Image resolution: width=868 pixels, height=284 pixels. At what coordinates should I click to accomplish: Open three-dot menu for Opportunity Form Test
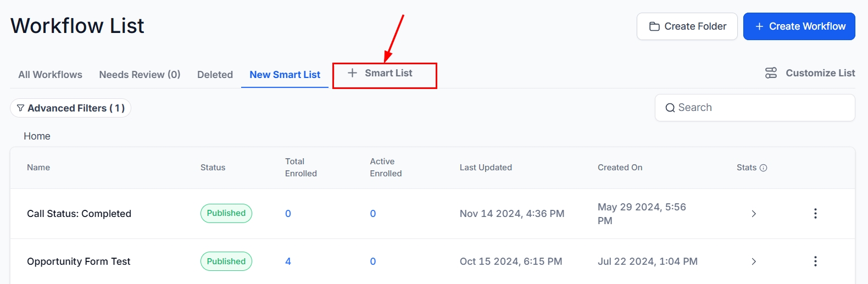click(815, 261)
